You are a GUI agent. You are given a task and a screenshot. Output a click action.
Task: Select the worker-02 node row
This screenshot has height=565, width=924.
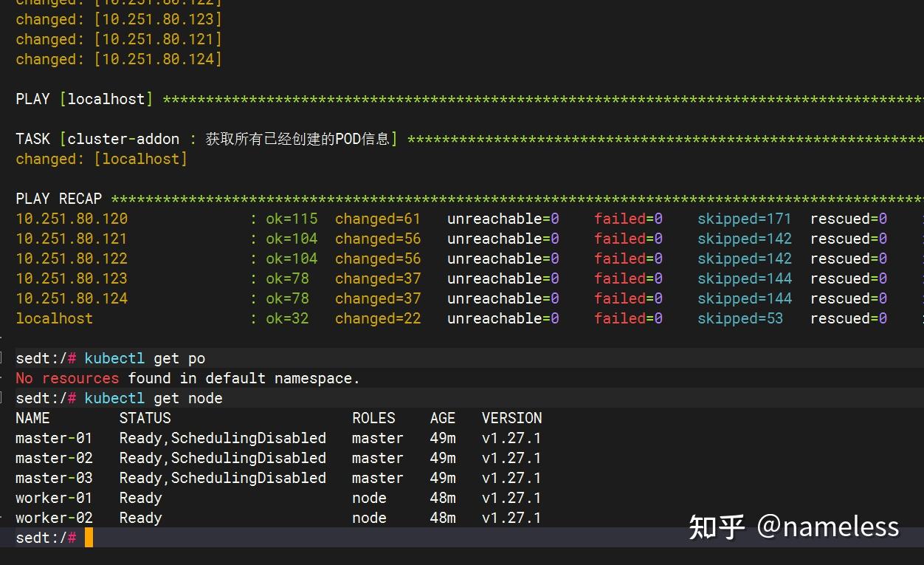point(54,518)
